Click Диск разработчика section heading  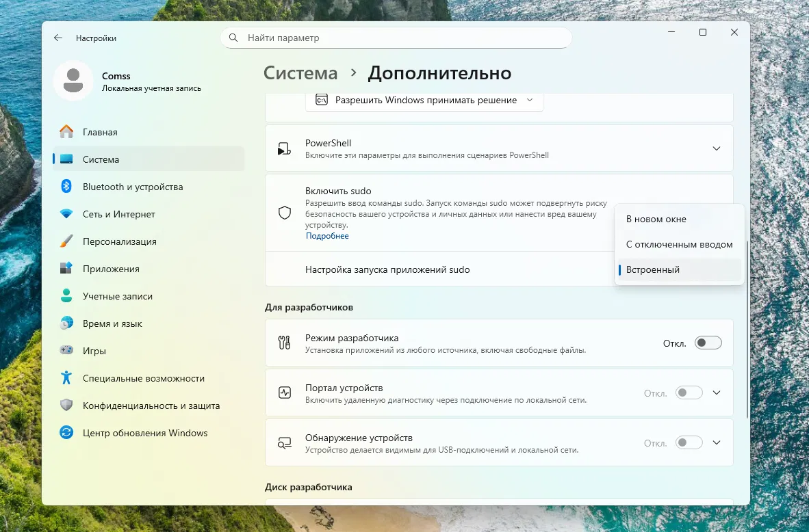pos(309,487)
